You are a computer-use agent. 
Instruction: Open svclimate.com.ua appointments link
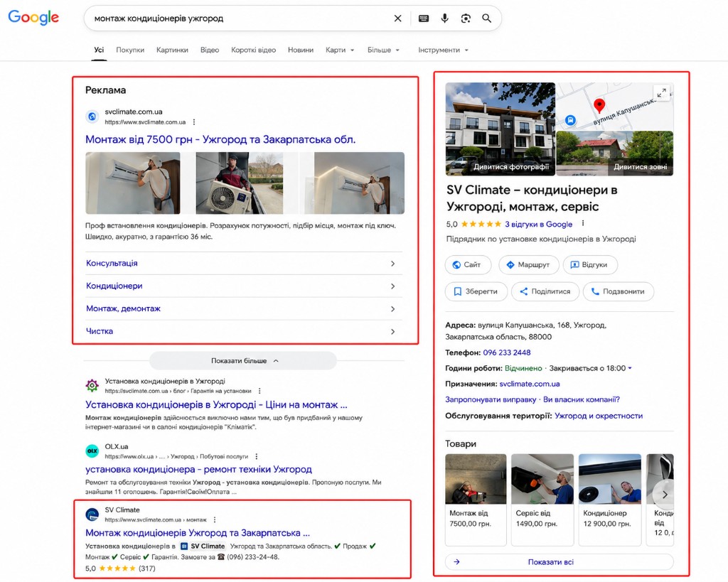click(529, 384)
